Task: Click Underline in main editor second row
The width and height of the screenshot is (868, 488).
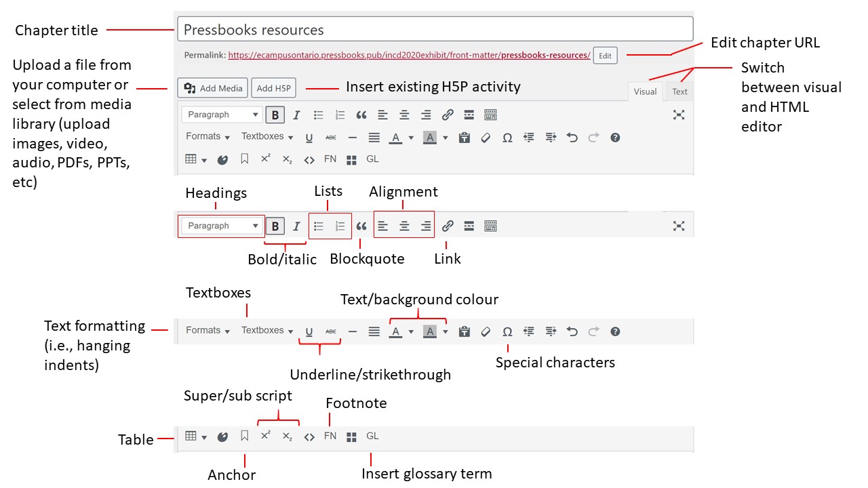Action: click(x=309, y=138)
